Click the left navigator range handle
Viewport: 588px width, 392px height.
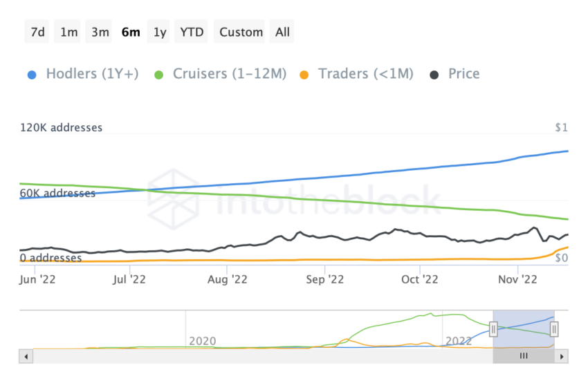pos(493,329)
